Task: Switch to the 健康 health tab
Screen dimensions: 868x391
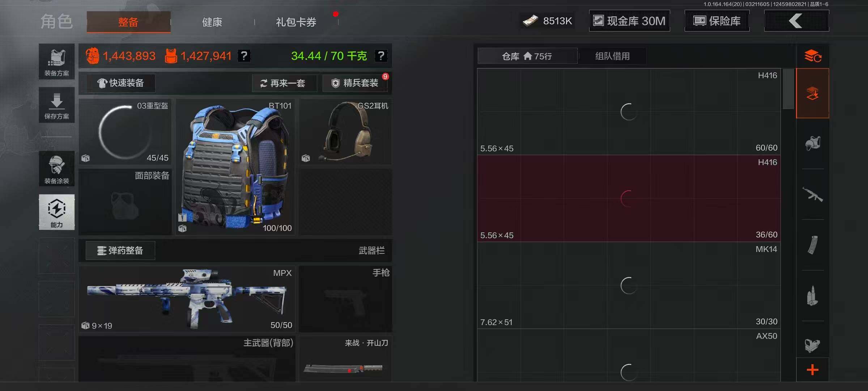Action: (212, 22)
